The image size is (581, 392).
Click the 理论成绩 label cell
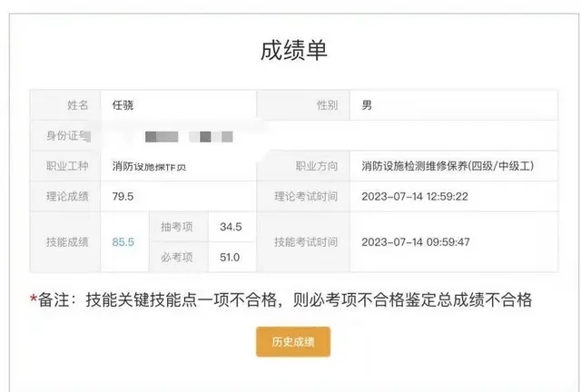point(65,196)
